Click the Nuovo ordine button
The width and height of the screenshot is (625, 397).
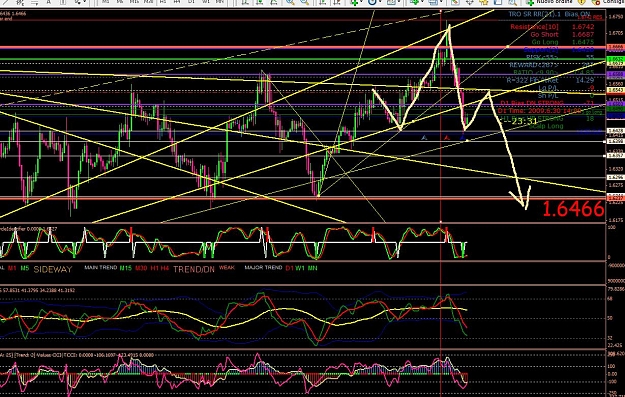tap(550, 2)
